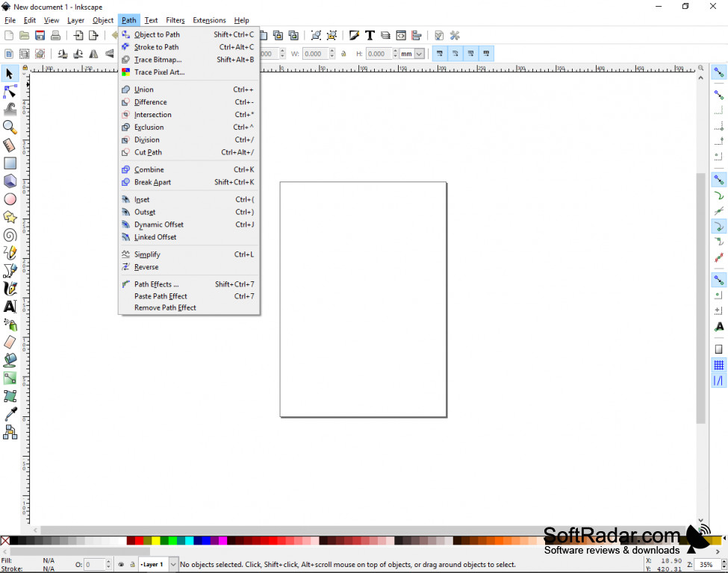This screenshot has height=573, width=728.
Task: Pick the magenta palette swatch
Action: pyautogui.click(x=223, y=540)
